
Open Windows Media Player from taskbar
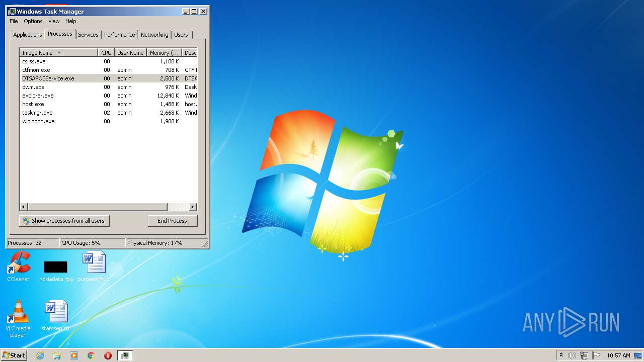tap(74, 355)
